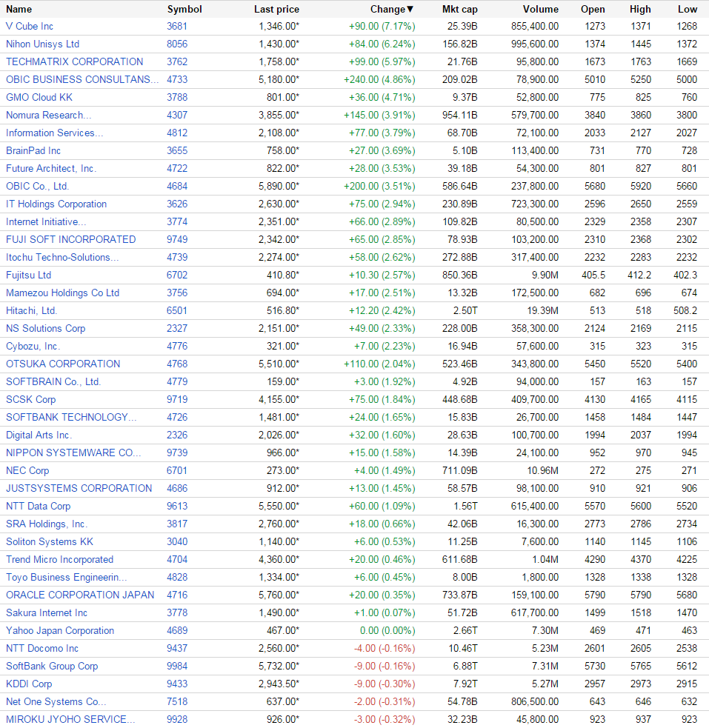Open the OTSUKA CORPORATION link
Screen dimensions: 709x728
pos(63,364)
